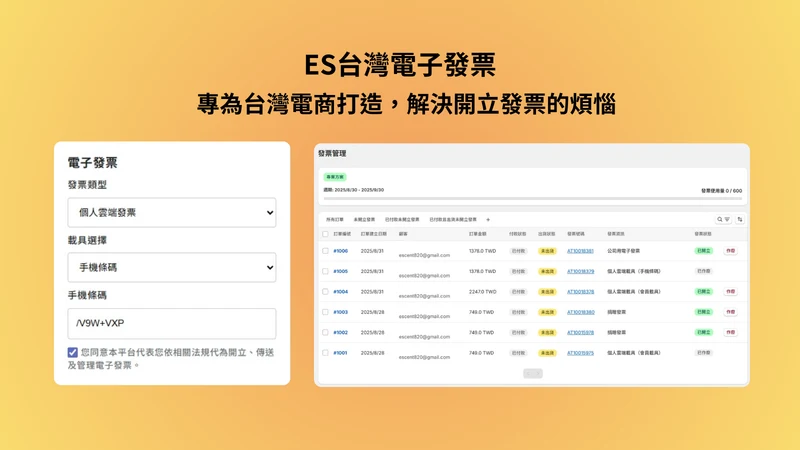Screen dimensions: 800x450
Task: Click the 作廢 void button for order #1002
Action: (731, 333)
